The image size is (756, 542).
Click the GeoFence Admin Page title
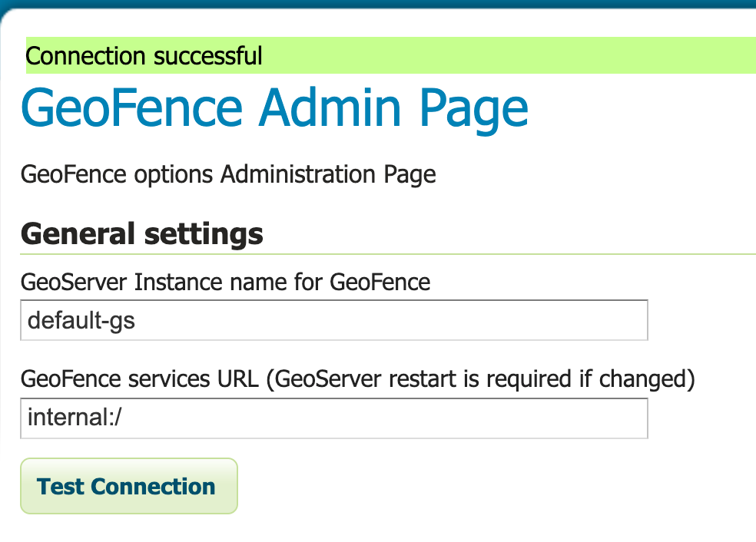[x=274, y=108]
